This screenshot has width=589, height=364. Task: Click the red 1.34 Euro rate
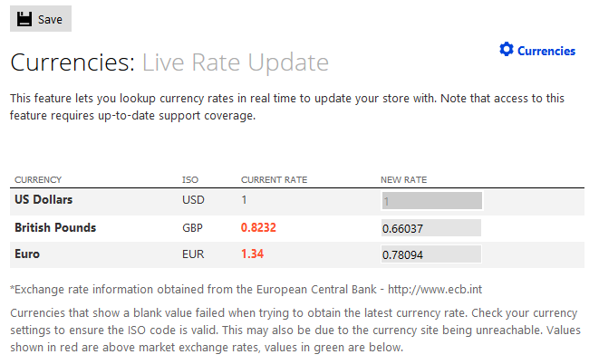coord(253,254)
